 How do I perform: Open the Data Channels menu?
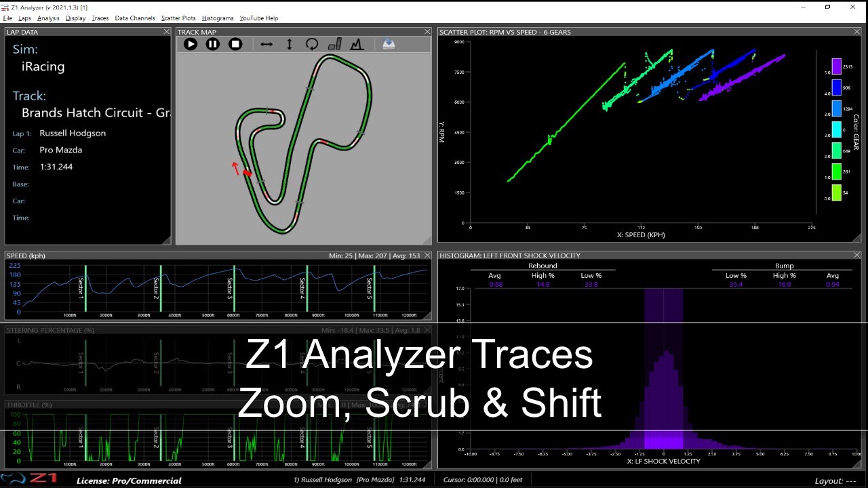click(135, 18)
